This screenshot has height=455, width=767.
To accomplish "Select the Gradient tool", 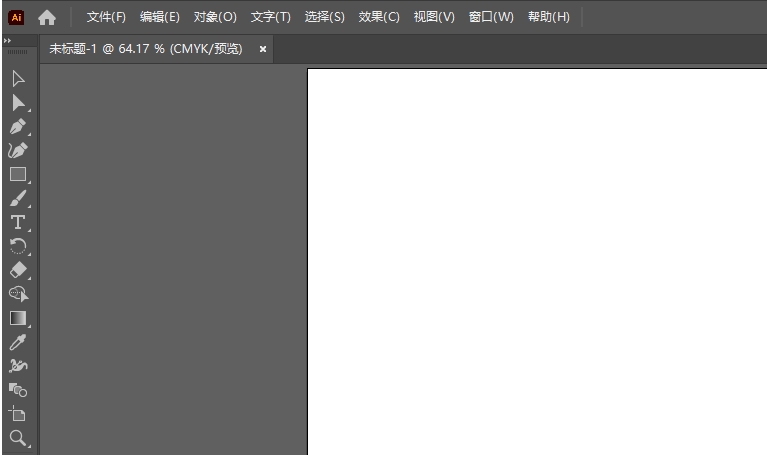I will (x=18, y=318).
